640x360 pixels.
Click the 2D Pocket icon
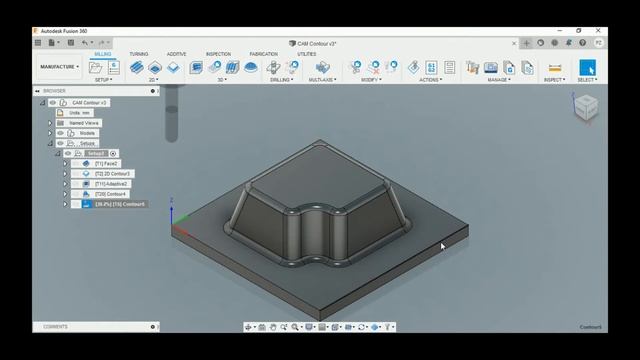[155, 67]
